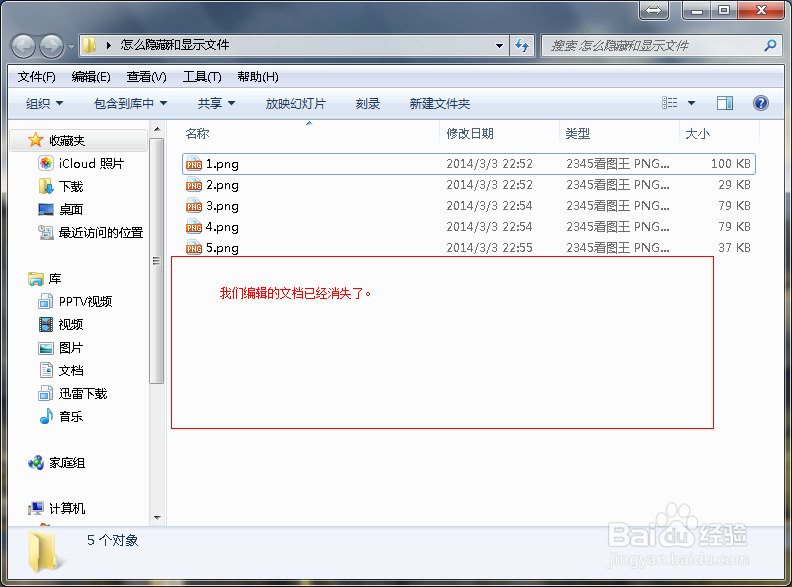This screenshot has height=587, width=792.
Task: Select the 1.png file icon
Action: 194,164
